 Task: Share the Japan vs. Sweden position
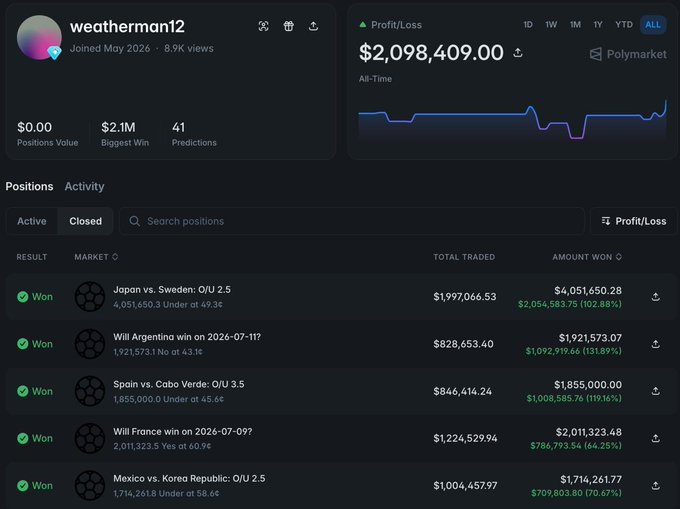(x=656, y=297)
